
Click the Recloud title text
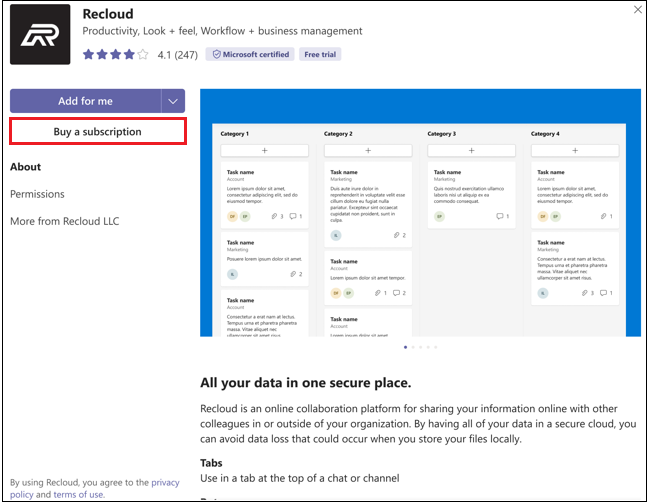108,14
